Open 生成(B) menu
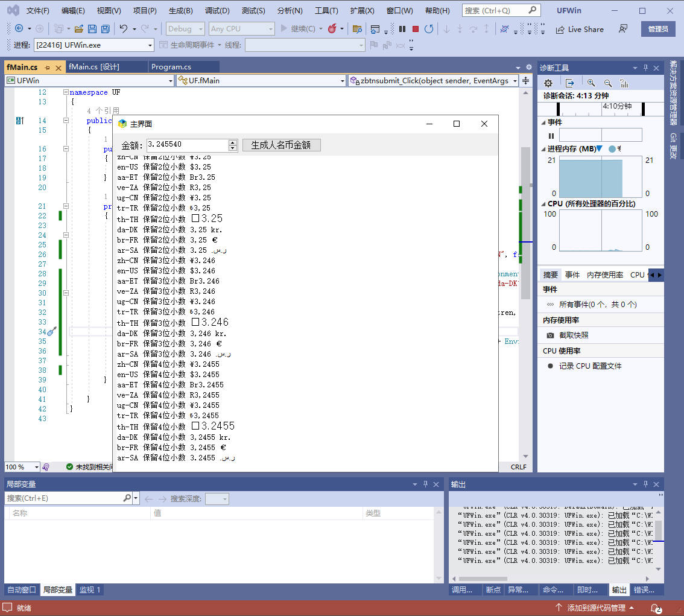 180,10
